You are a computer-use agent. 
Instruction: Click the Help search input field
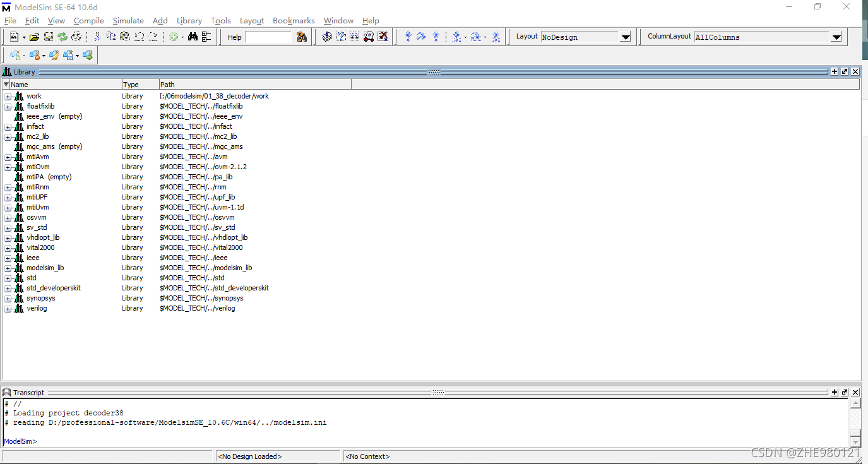click(268, 37)
